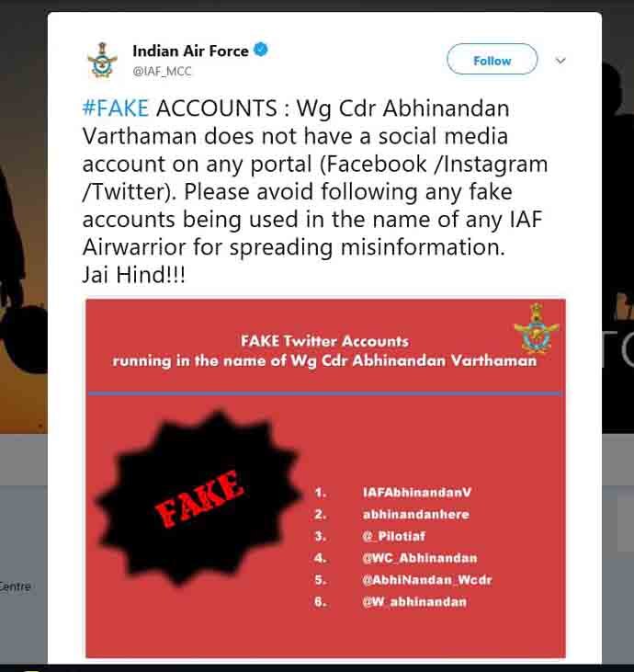
Task: Open the tweet options chevron menu
Action: 560,61
